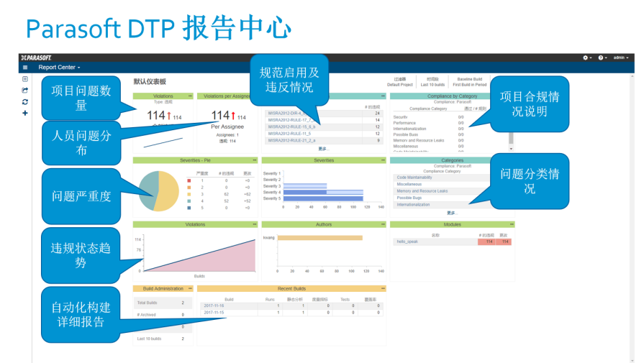Open the gear settings dropdown
Image resolution: width=644 pixels, height=363 pixels.
click(587, 58)
